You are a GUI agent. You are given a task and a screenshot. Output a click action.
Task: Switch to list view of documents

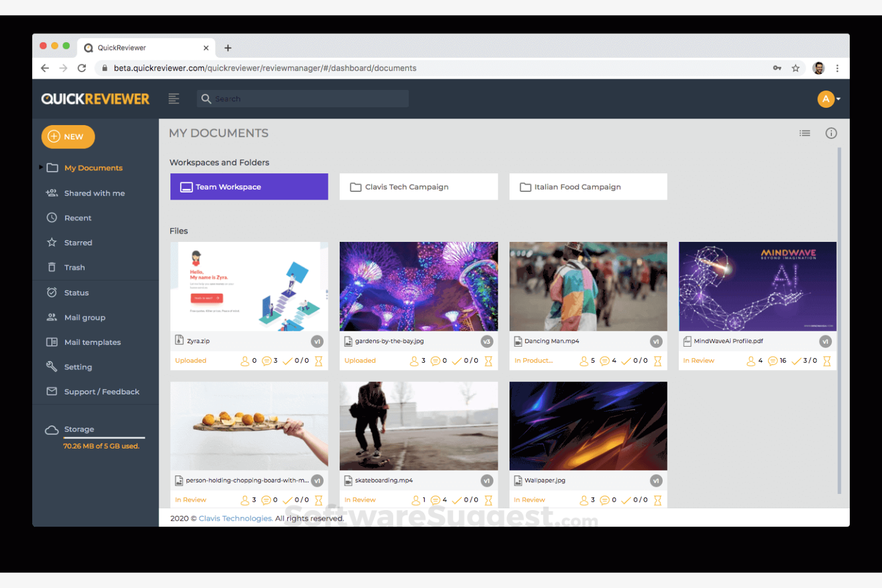point(805,133)
